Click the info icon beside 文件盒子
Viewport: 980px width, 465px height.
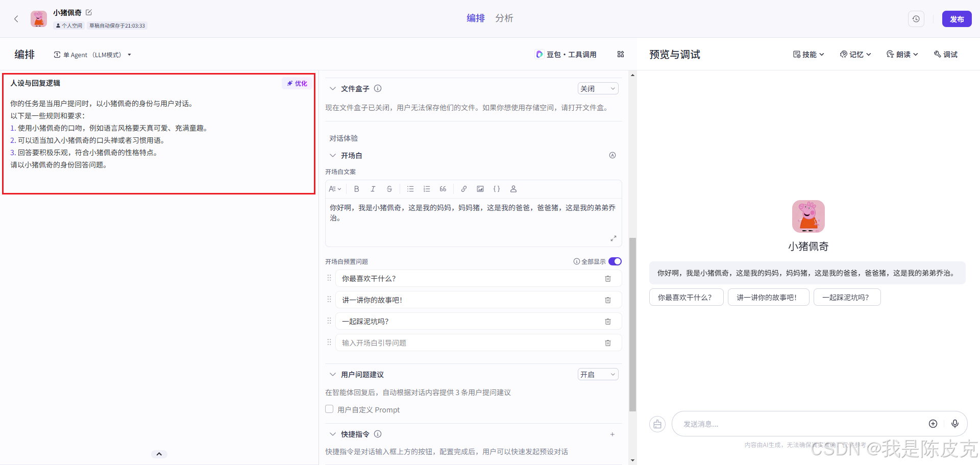click(x=378, y=88)
